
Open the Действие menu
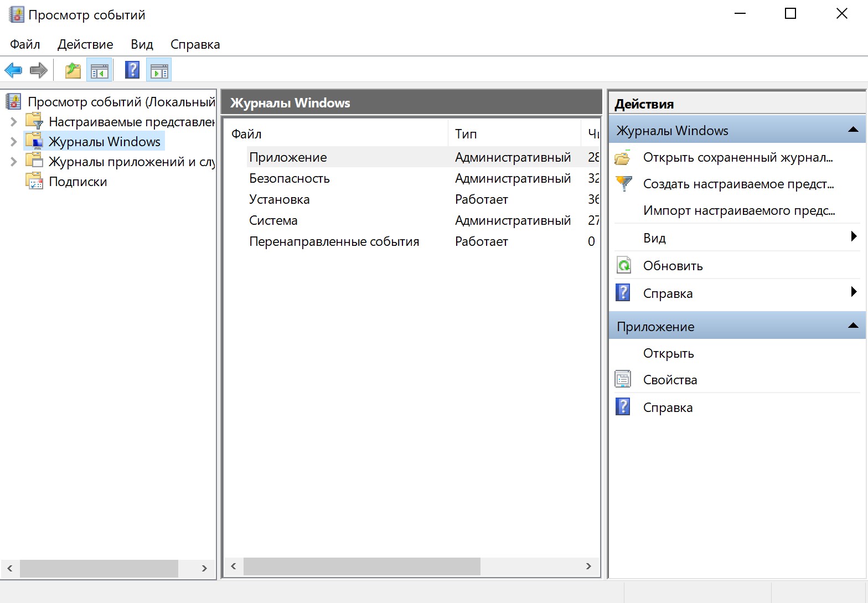point(85,44)
